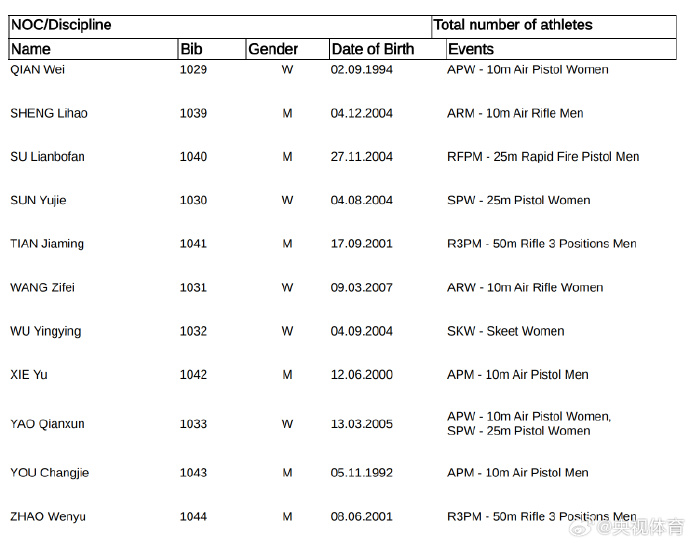
Task: Select the R3PM event for TIAN Jiaming
Action: click(x=541, y=244)
